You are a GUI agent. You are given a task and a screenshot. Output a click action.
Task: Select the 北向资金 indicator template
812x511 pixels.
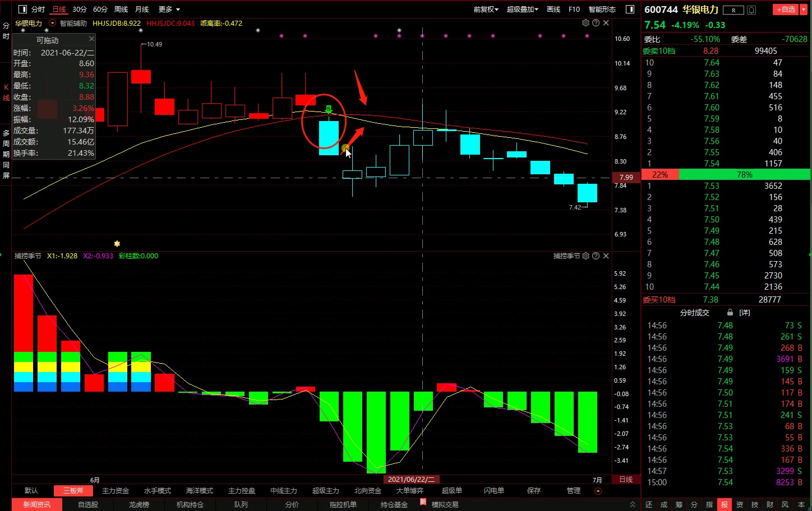[368, 491]
